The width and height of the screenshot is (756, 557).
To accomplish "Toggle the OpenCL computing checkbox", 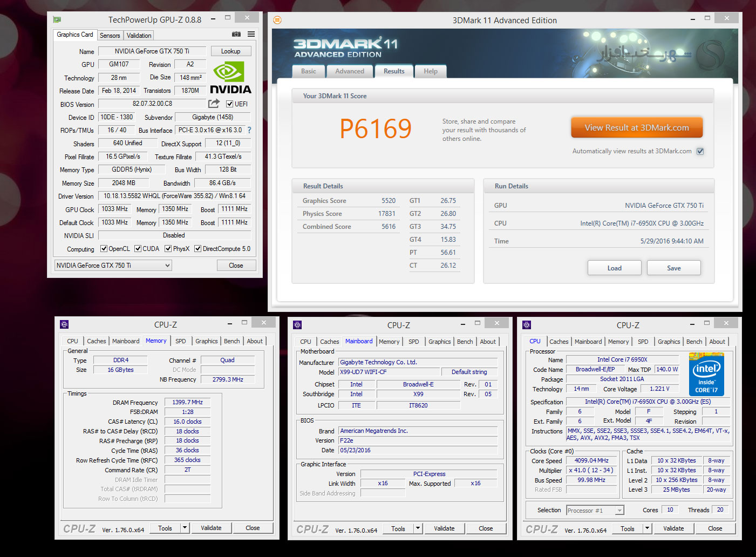I will point(104,249).
